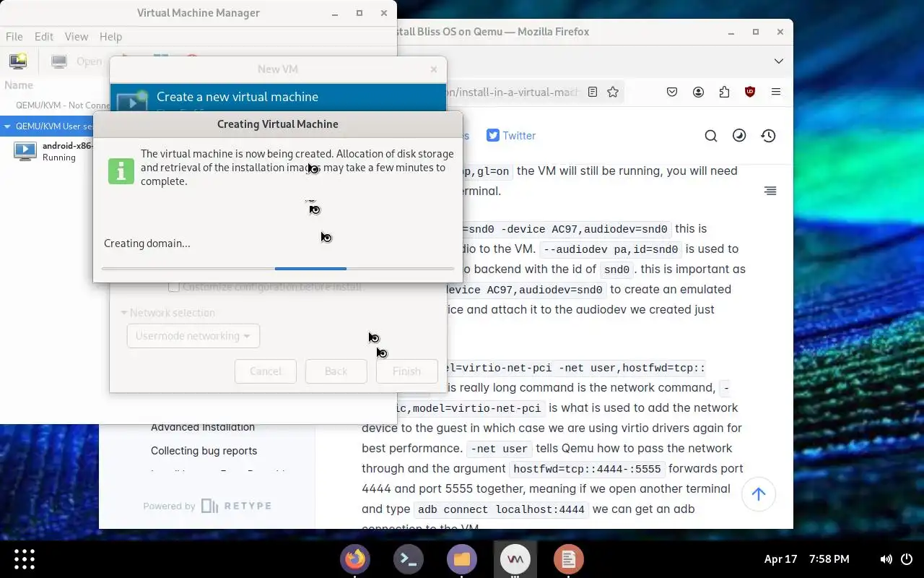This screenshot has width=924, height=578.
Task: Open the Files app from the taskbar
Action: (462, 558)
